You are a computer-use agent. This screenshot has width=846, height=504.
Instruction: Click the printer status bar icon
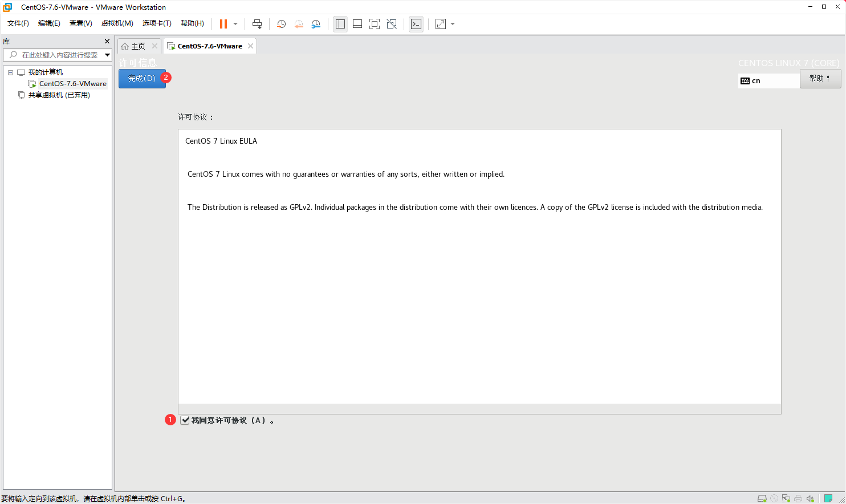pyautogui.click(x=798, y=498)
